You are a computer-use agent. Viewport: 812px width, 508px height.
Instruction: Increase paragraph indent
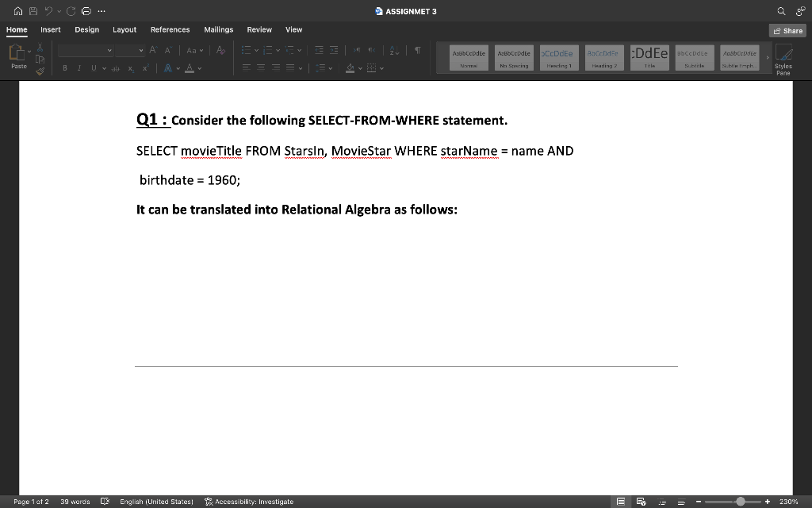pos(333,50)
